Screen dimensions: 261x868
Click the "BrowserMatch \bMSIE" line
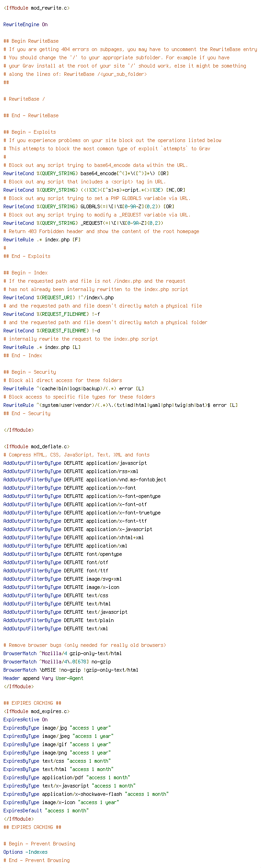click(71, 670)
